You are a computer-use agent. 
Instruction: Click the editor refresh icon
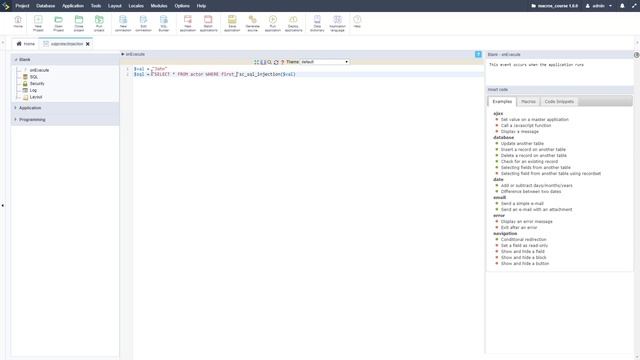point(276,62)
